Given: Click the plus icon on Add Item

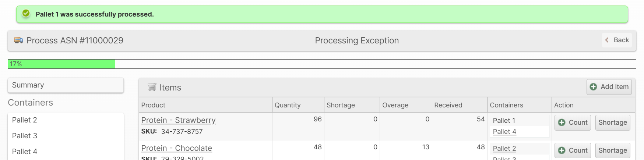Looking at the screenshot, I should [593, 87].
